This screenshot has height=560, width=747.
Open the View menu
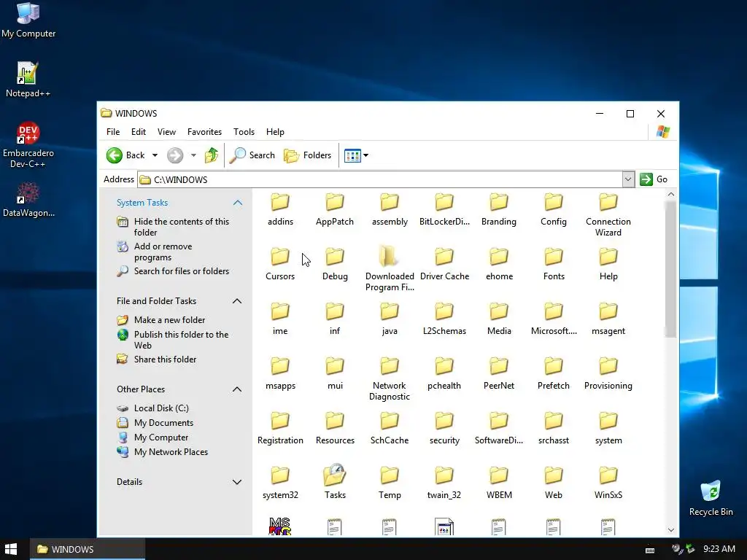coord(167,132)
